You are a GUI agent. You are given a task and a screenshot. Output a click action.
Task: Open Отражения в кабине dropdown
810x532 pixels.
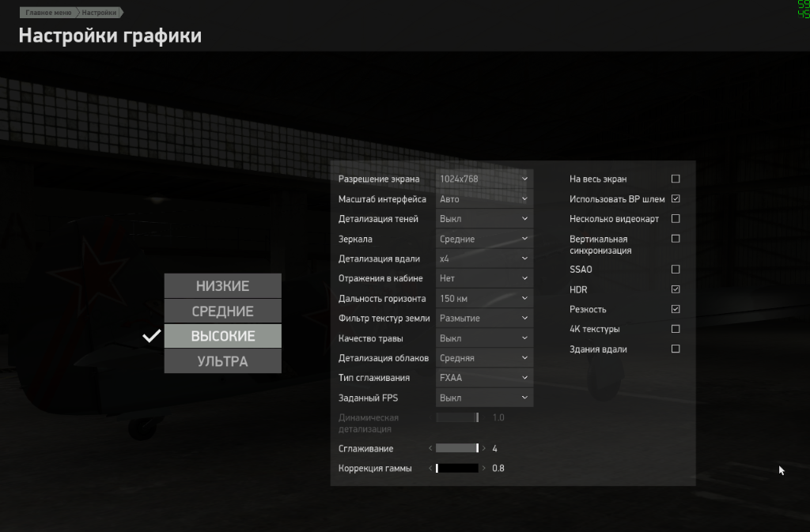tap(484, 278)
